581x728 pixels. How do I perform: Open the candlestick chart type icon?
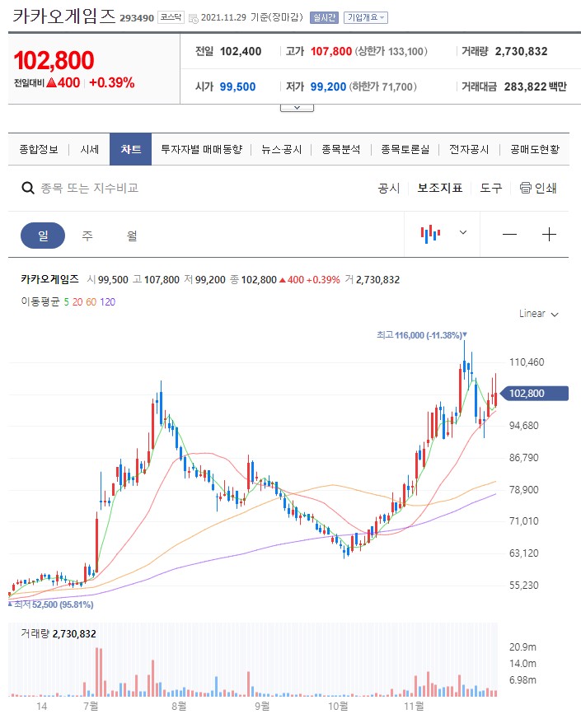click(x=430, y=234)
